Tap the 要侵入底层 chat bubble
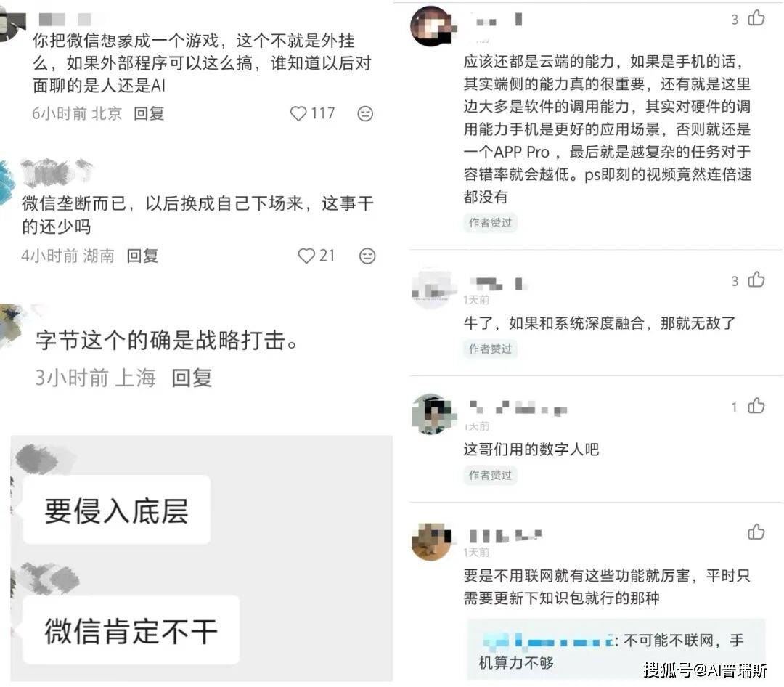Screen dimensions: 784x687 [116, 510]
